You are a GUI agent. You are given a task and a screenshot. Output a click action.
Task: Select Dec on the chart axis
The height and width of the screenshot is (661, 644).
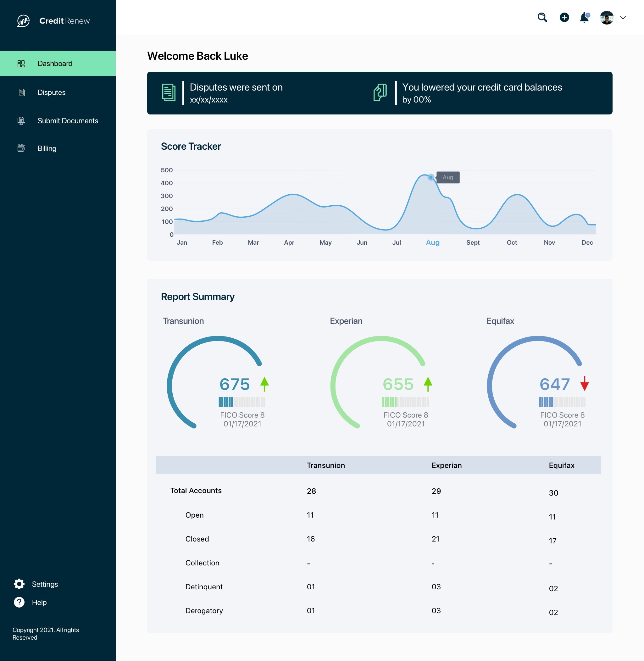point(587,242)
